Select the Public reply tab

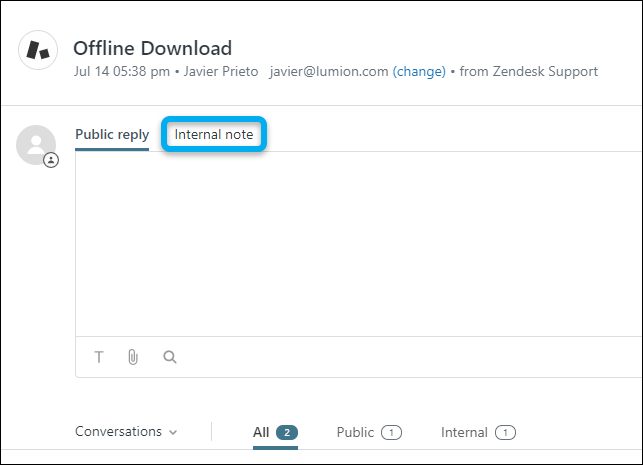(112, 134)
